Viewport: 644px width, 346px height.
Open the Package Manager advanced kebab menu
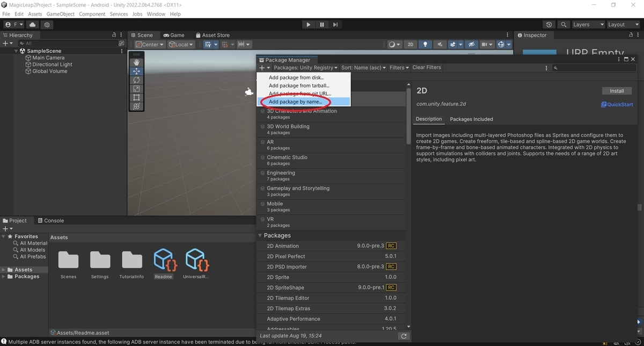pyautogui.click(x=546, y=68)
